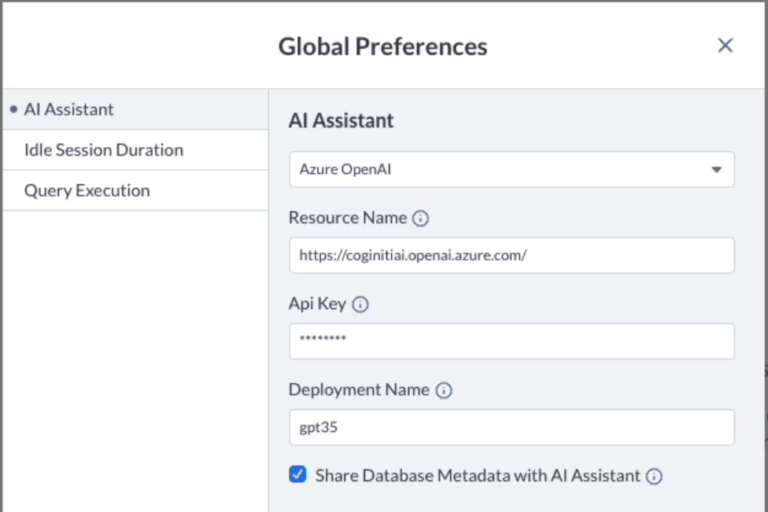Click the info icon beside Resource Name
768x512 pixels.
pyautogui.click(x=421, y=218)
